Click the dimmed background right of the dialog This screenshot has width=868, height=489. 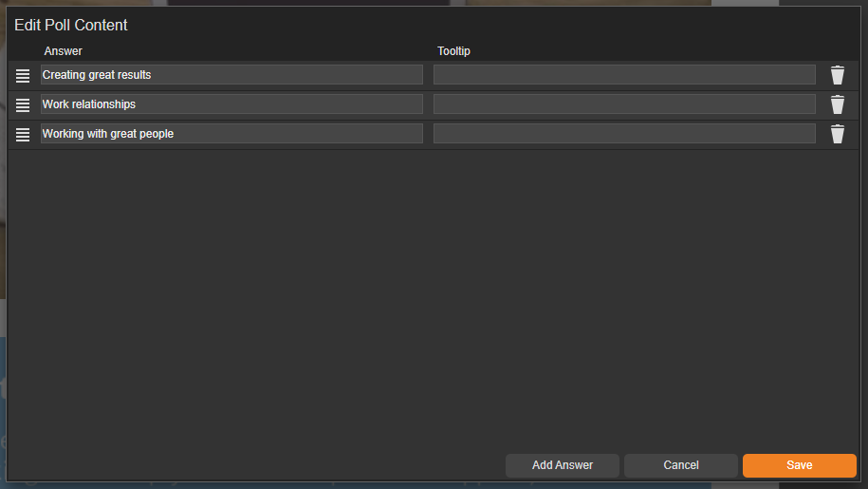(x=864, y=237)
